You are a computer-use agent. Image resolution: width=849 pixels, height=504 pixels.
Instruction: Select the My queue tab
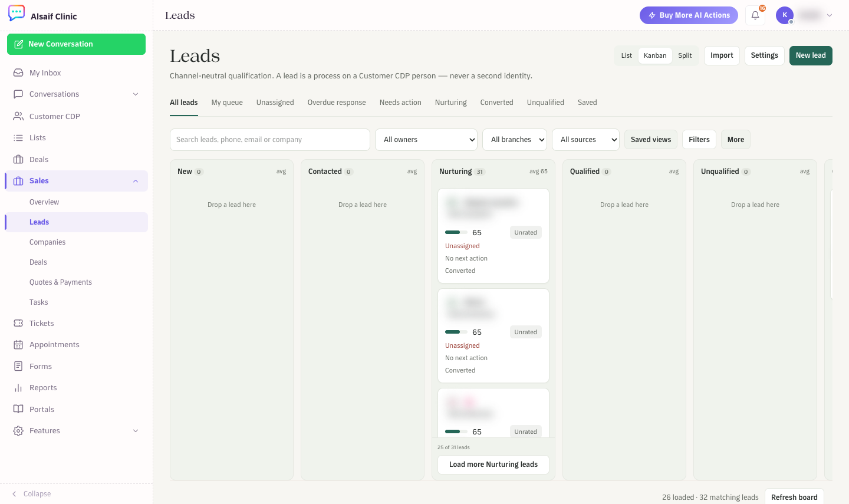[x=227, y=103]
